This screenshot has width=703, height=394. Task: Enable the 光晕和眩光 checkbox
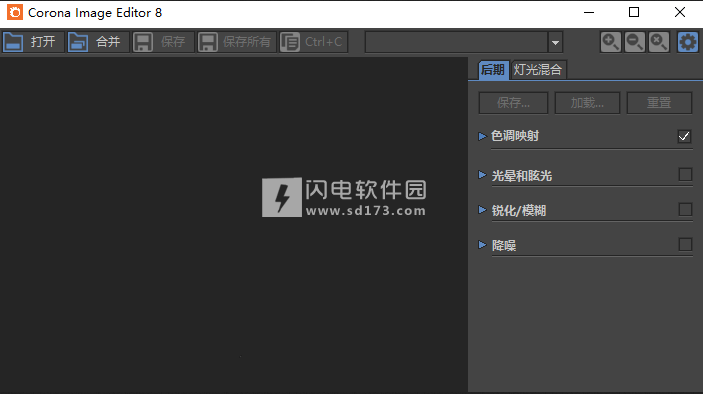click(685, 174)
